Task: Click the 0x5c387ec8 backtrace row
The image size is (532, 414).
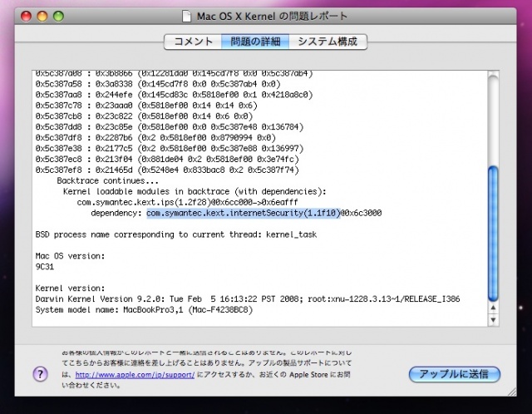Action: [167, 159]
